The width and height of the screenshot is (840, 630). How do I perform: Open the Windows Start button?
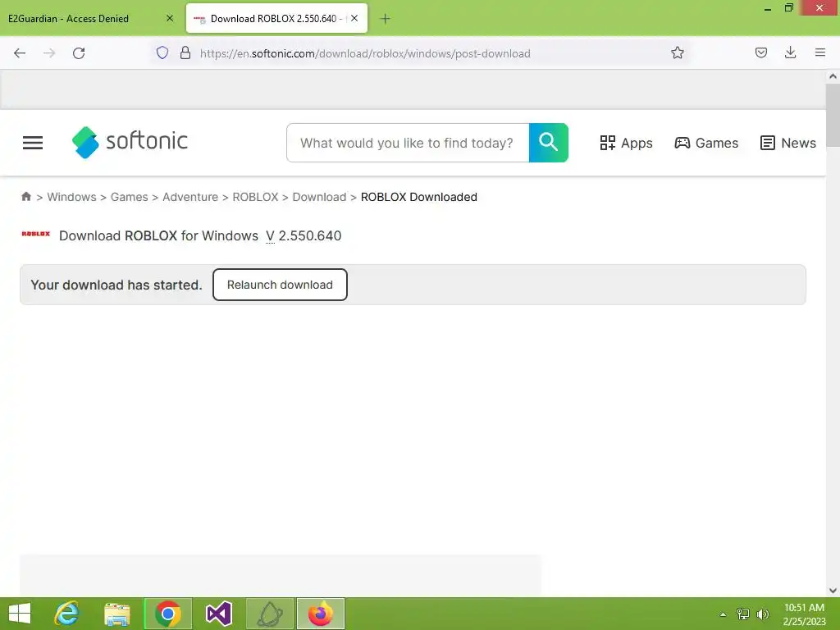point(20,614)
